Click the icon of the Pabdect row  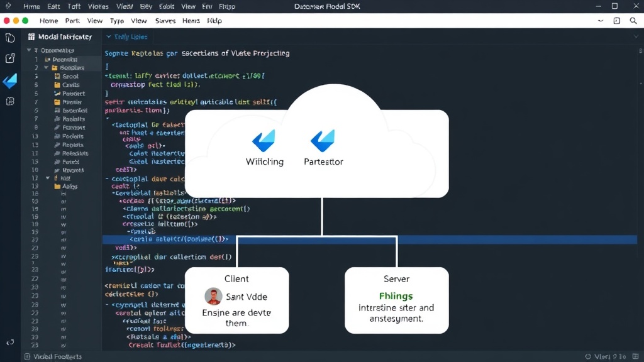pos(57,94)
